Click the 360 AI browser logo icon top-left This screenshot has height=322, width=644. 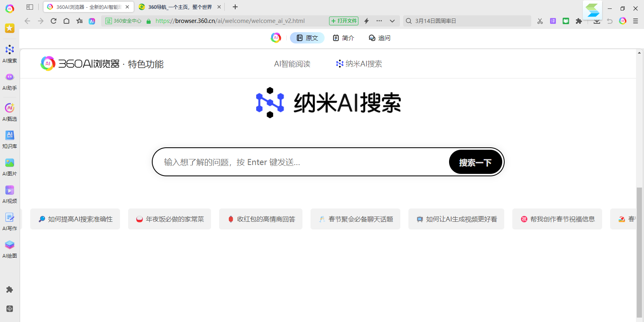[x=10, y=8]
